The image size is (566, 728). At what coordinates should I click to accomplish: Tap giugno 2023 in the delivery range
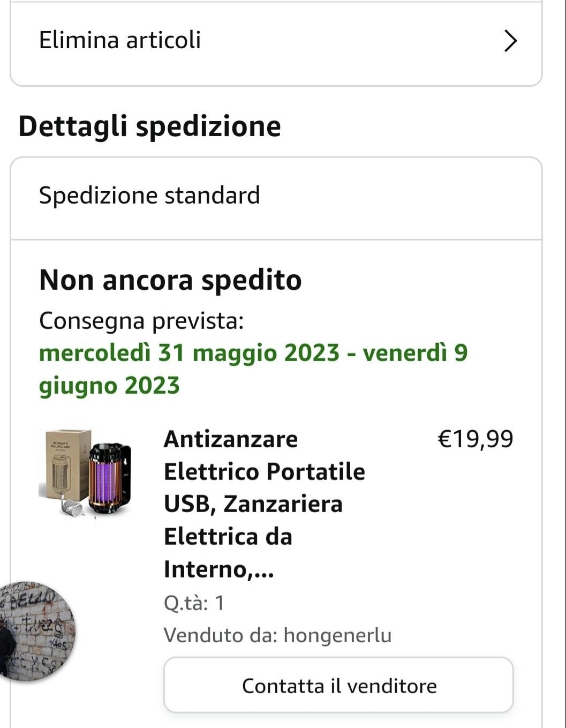click(109, 386)
